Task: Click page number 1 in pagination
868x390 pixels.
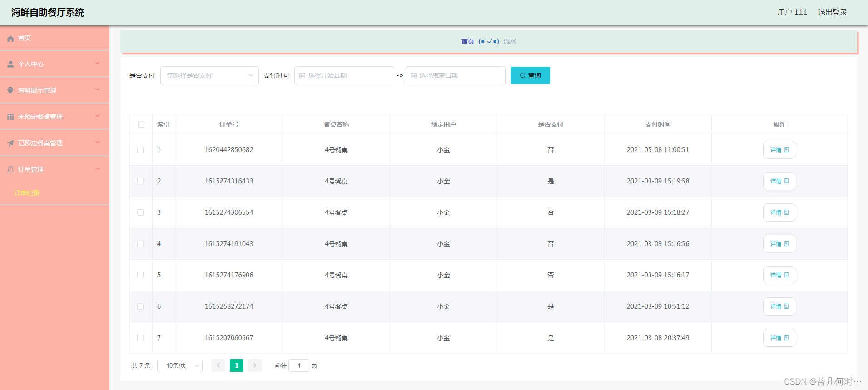Action: 237,365
